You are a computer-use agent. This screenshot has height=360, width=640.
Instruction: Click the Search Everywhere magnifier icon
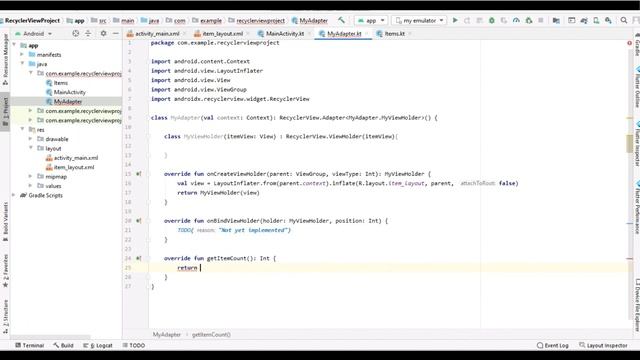[x=624, y=20]
